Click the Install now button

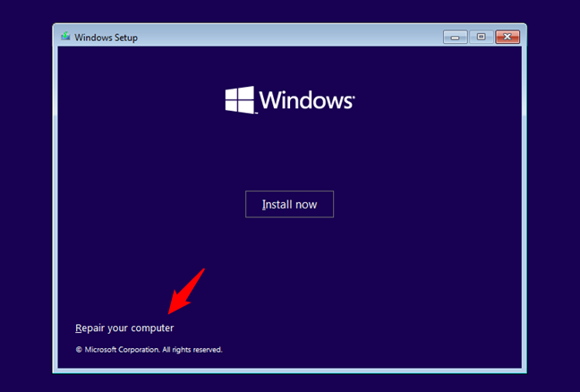289,204
